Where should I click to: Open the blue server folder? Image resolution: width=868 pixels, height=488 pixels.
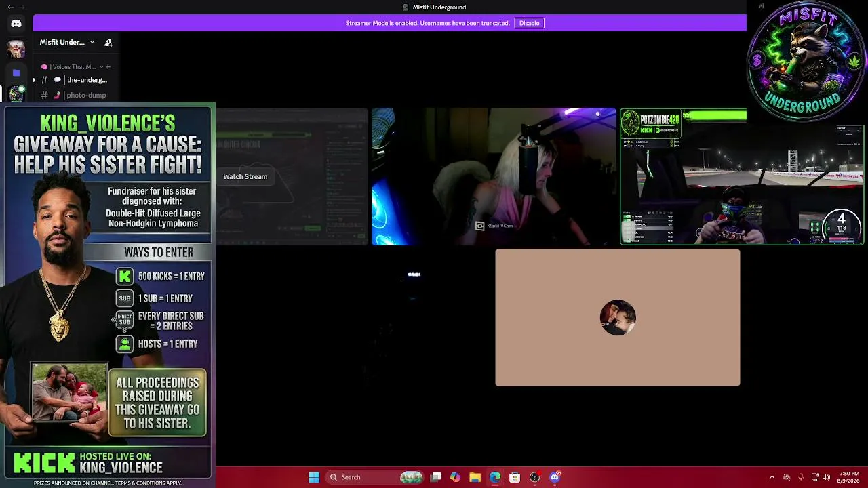click(x=16, y=73)
